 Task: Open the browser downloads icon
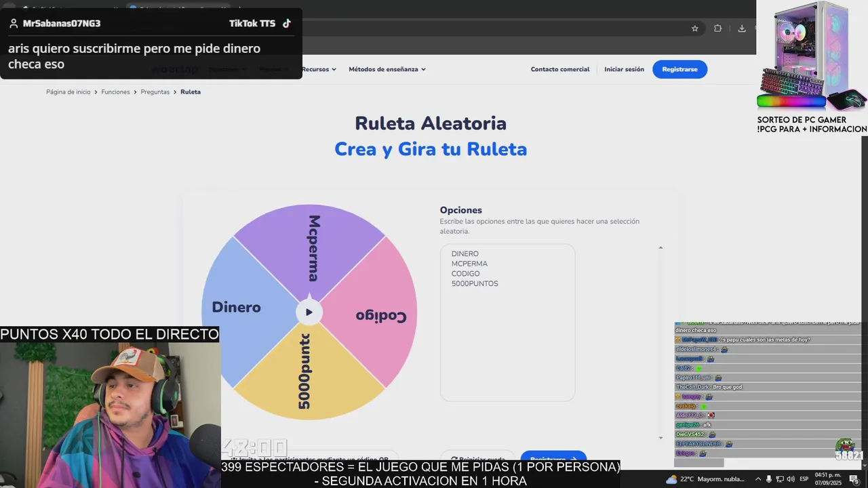point(741,28)
